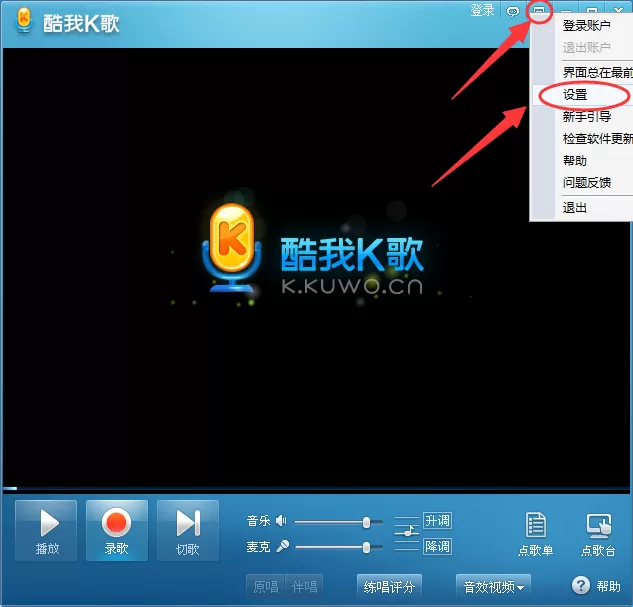Switch to 伴唱 accompaniment mode
Viewport: 633px width, 607px height.
click(x=304, y=586)
